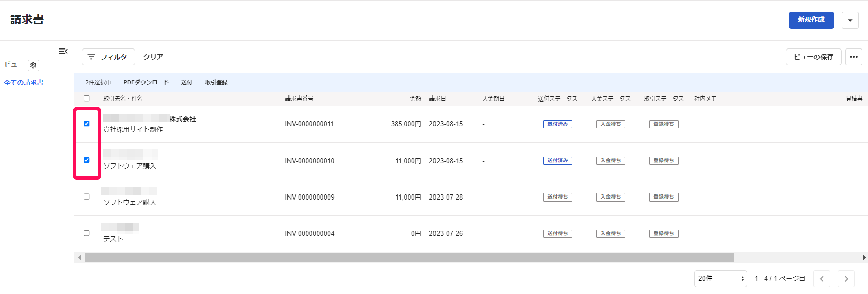Viewport: 868px width, 294px height.
Task: Click 登録待ち badge in INV-0000000004 row
Action: pos(664,234)
